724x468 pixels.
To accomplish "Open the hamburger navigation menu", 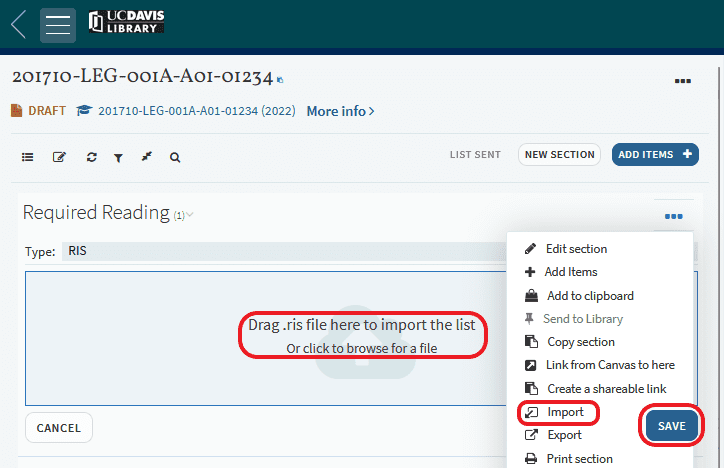I will tap(58, 25).
